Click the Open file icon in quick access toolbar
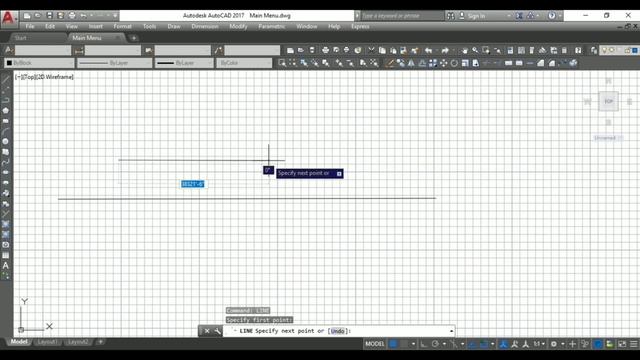This screenshot has width=640, height=360. 38,16
